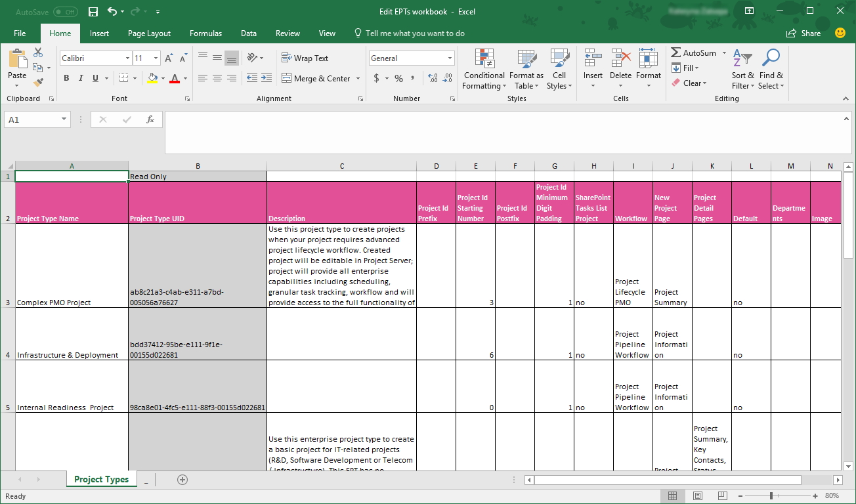Click Increase Decimal icon
This screenshot has width=856, height=504.
coord(433,78)
